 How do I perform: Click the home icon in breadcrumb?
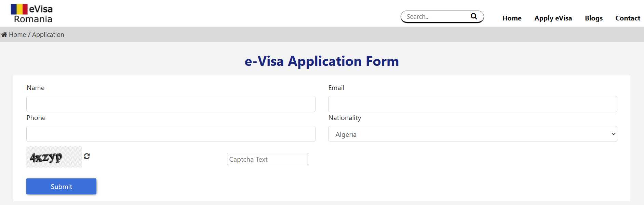tap(4, 34)
